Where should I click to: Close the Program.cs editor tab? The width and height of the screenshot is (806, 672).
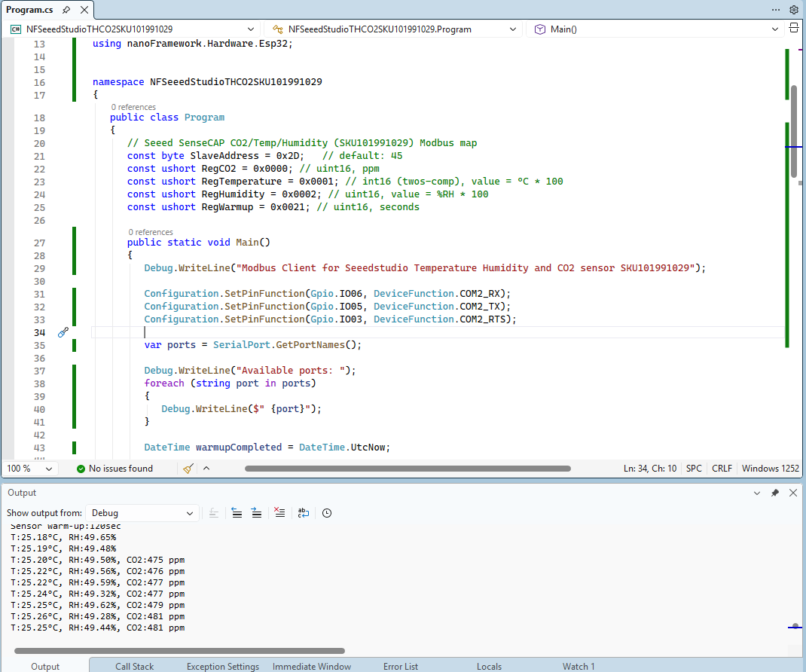click(83, 10)
